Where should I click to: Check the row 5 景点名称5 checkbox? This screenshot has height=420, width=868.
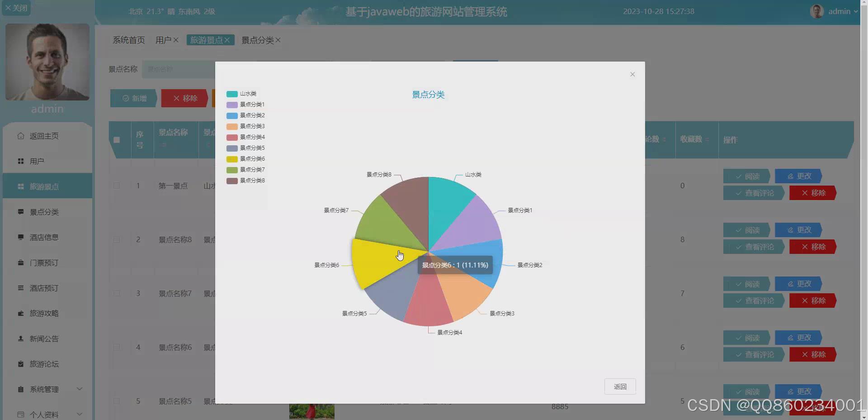click(x=117, y=401)
